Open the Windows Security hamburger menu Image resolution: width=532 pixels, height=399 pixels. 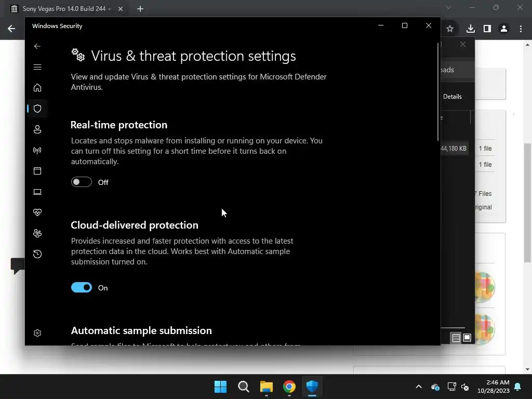[x=37, y=67]
